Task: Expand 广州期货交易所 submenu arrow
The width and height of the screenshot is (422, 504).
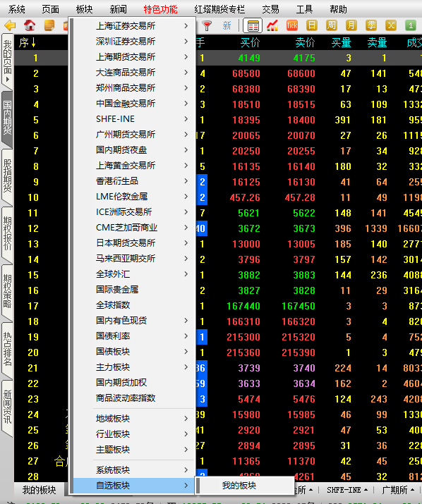Action: point(186,135)
